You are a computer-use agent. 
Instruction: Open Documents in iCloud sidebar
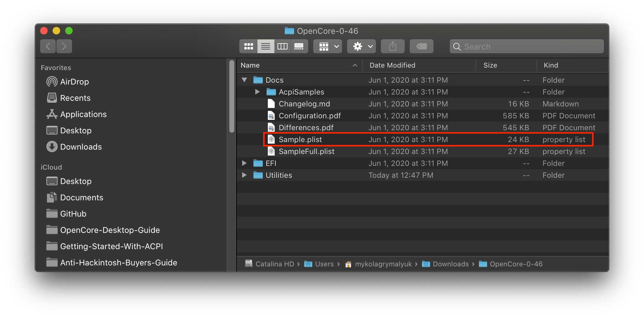[x=75, y=197]
